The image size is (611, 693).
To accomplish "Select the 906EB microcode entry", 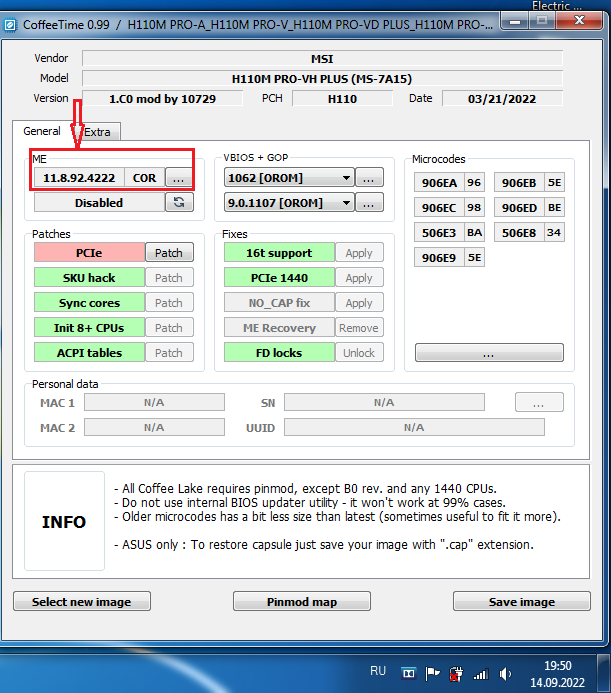I will 529,183.
